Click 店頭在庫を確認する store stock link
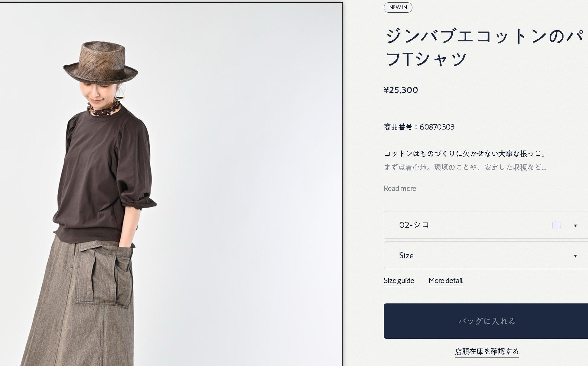This screenshot has height=366, width=588. tap(487, 351)
